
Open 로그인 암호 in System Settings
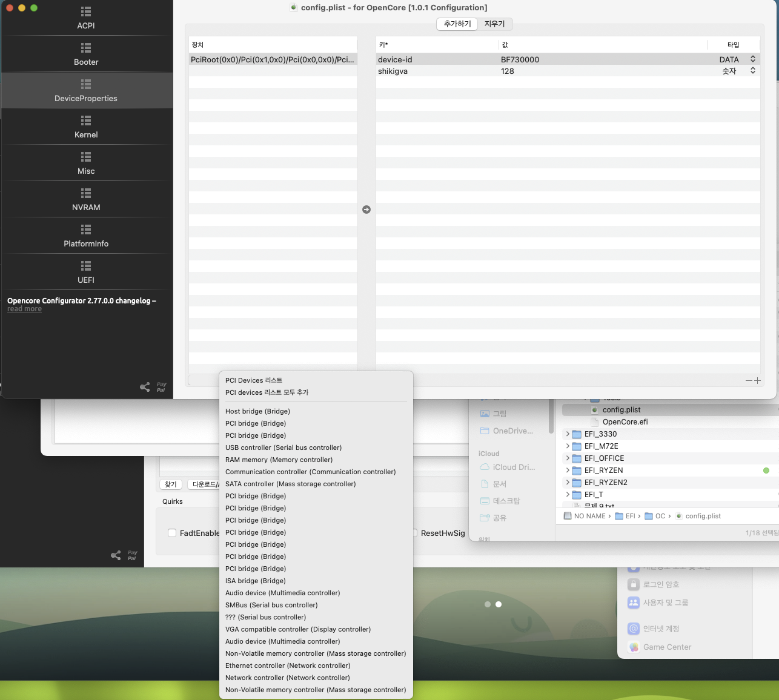point(654,584)
